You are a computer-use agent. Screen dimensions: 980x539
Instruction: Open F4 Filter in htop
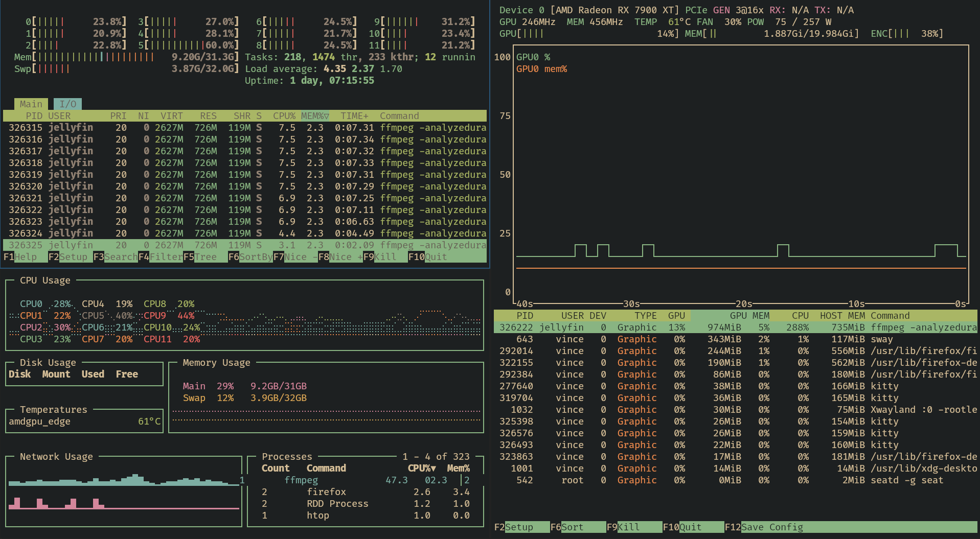click(161, 257)
